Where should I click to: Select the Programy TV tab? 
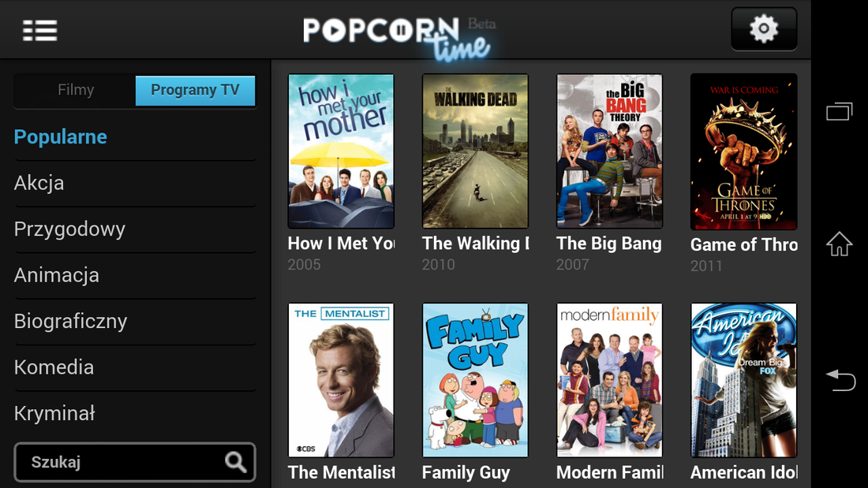pyautogui.click(x=196, y=90)
